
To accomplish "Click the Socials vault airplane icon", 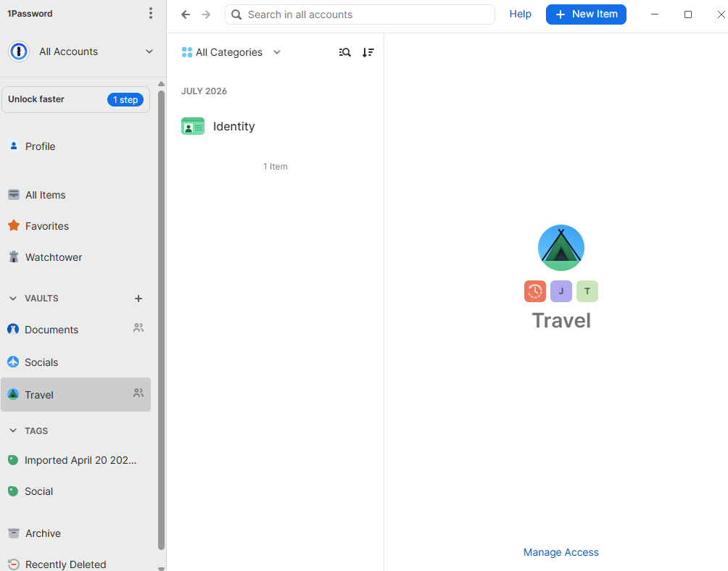I will pyautogui.click(x=13, y=362).
